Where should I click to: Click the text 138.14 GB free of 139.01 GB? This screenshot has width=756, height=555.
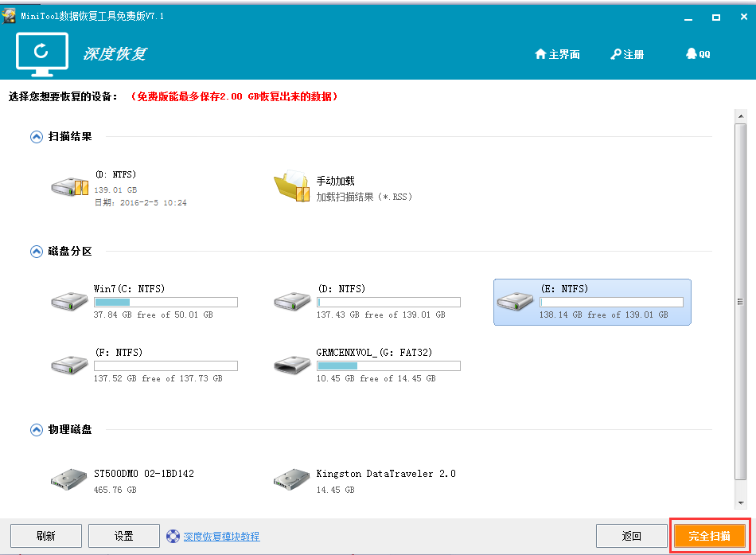point(604,315)
